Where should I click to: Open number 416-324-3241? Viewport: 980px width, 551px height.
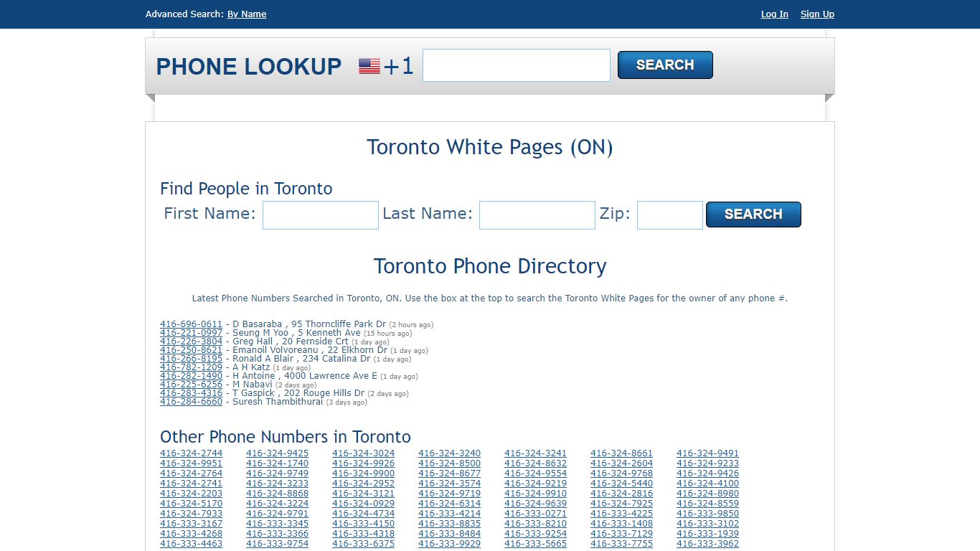[x=536, y=453]
